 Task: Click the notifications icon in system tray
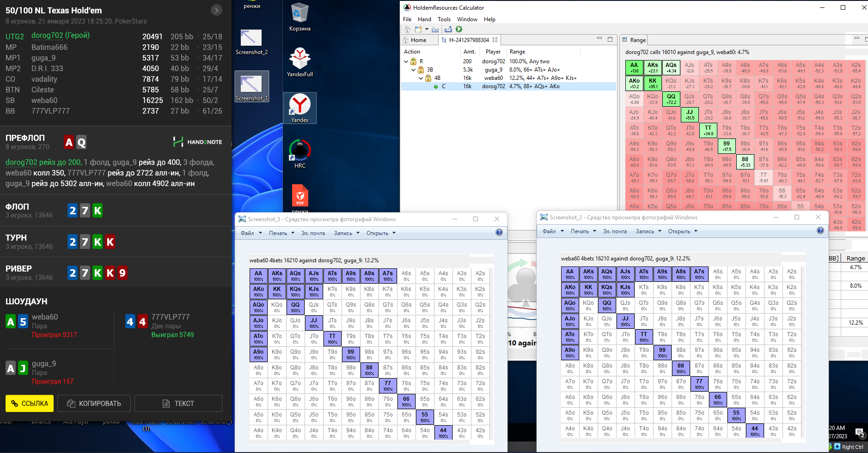pyautogui.click(x=860, y=433)
